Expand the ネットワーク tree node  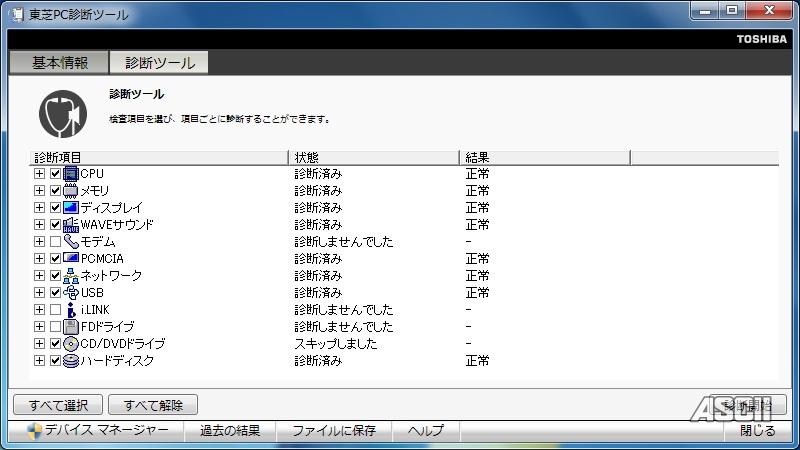click(x=39, y=276)
